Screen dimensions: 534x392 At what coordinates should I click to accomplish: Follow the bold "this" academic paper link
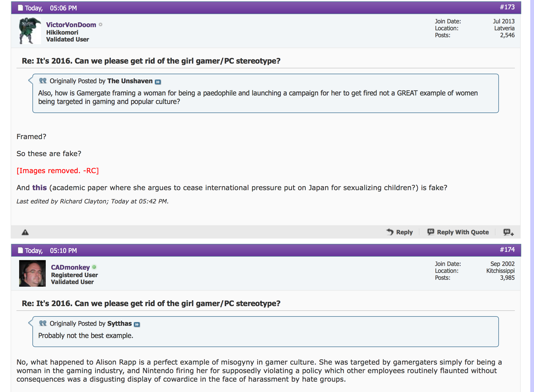(x=39, y=187)
